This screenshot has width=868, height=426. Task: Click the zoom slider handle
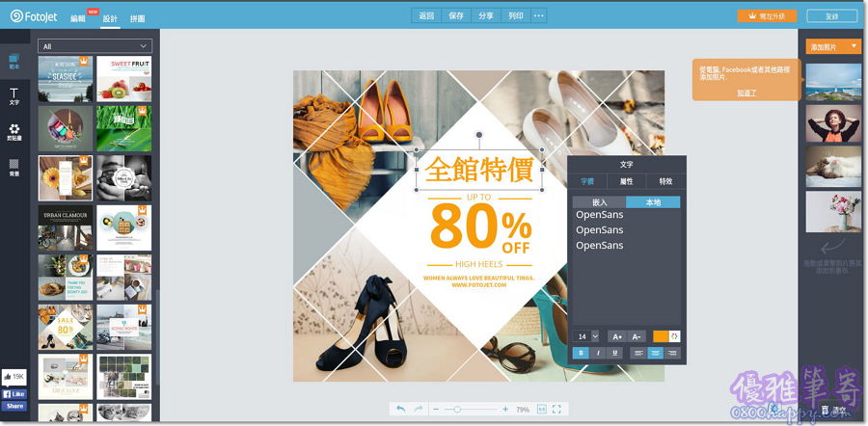pos(457,410)
